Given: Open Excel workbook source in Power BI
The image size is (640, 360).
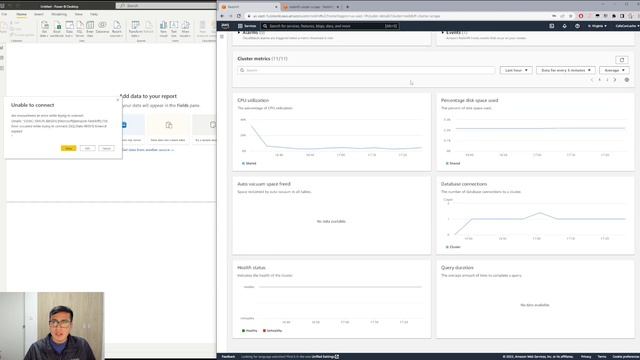Looking at the screenshot, I should 57,29.
